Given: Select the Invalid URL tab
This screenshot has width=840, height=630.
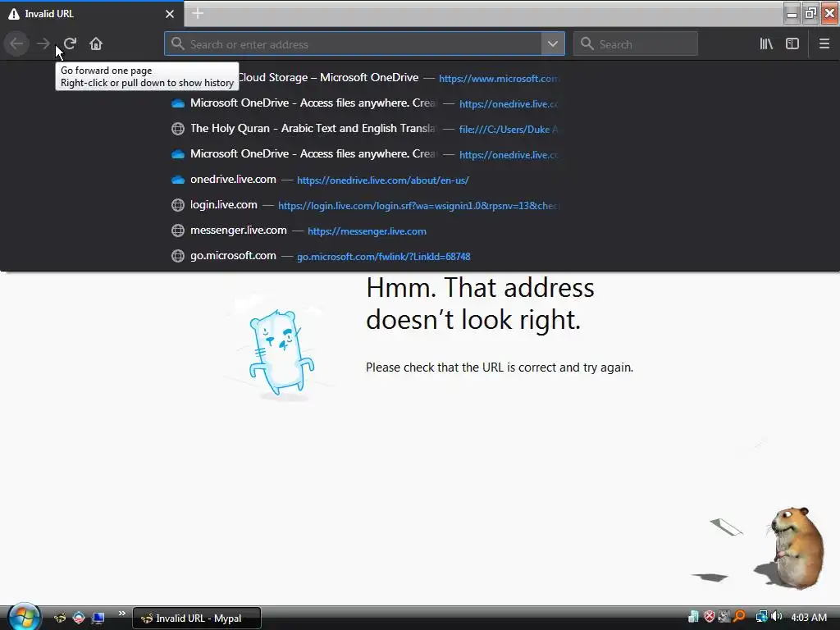Looking at the screenshot, I should click(92, 13).
